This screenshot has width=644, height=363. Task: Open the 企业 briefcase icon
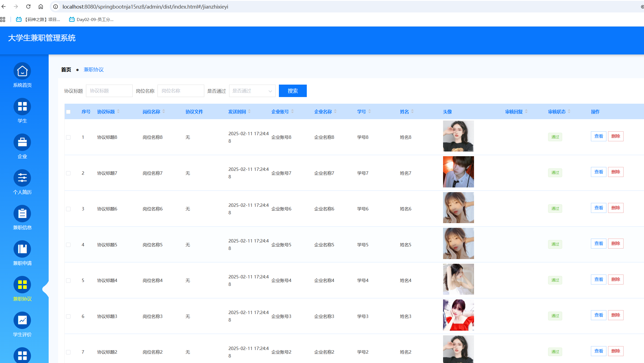pos(22,142)
